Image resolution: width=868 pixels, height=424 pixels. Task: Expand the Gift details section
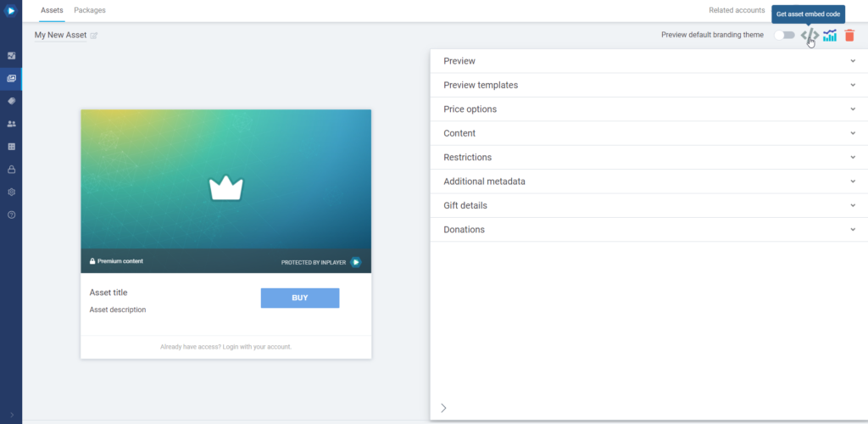[x=648, y=205]
